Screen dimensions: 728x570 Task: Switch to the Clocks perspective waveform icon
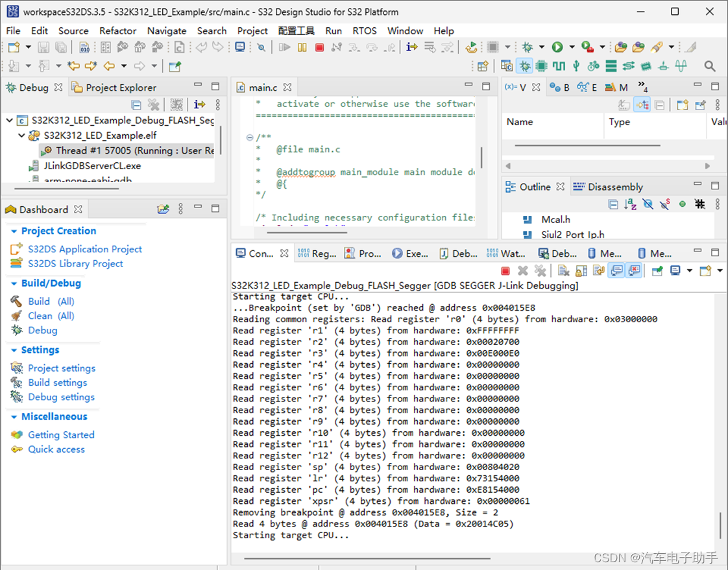[559, 66]
